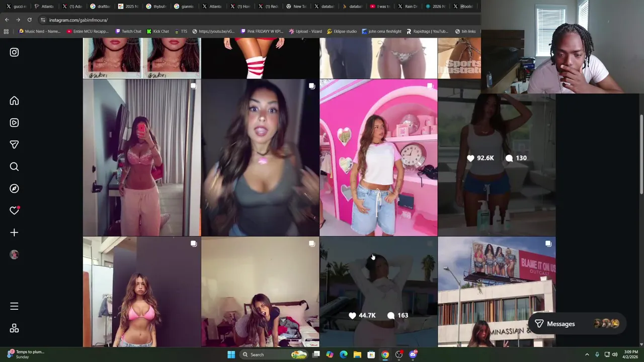
Task: Switch to the 'I was tr' YouTube tab
Action: [x=380, y=7]
